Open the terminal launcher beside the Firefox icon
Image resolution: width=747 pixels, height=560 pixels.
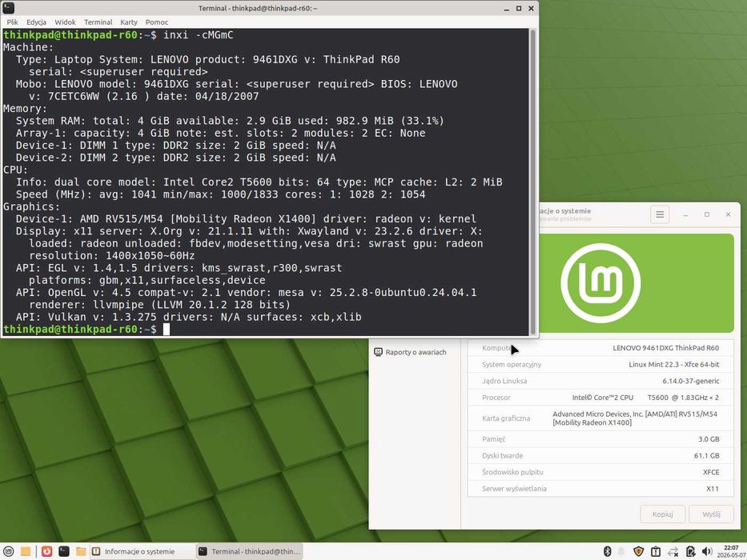click(64, 551)
